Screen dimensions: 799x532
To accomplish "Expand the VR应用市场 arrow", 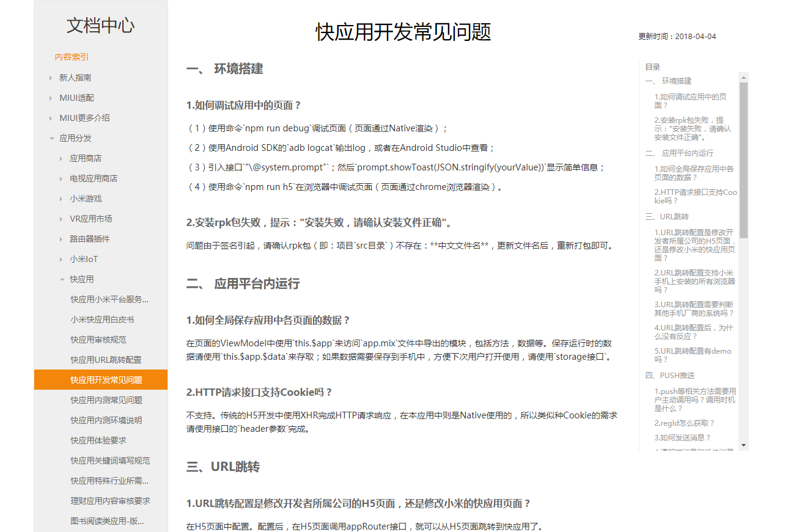I will tap(61, 219).
